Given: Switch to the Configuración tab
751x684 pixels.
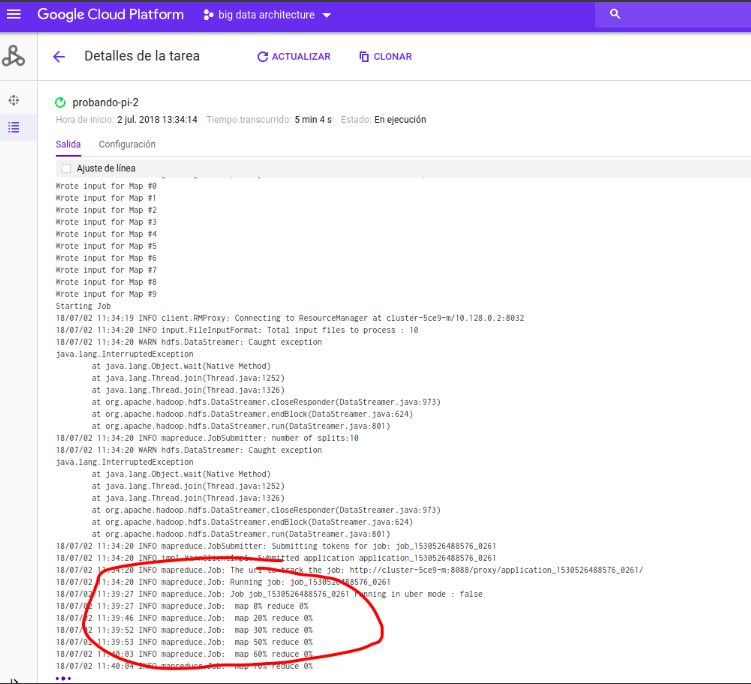Looking at the screenshot, I should click(x=127, y=144).
